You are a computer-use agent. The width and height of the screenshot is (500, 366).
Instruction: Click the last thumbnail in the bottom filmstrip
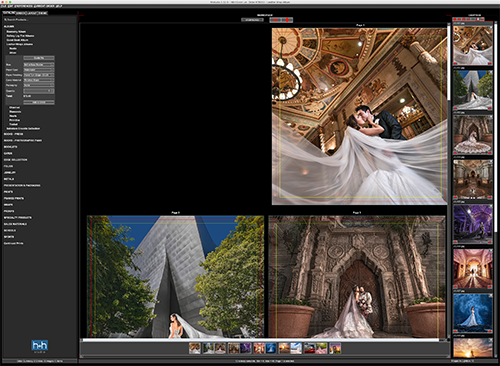[335, 348]
